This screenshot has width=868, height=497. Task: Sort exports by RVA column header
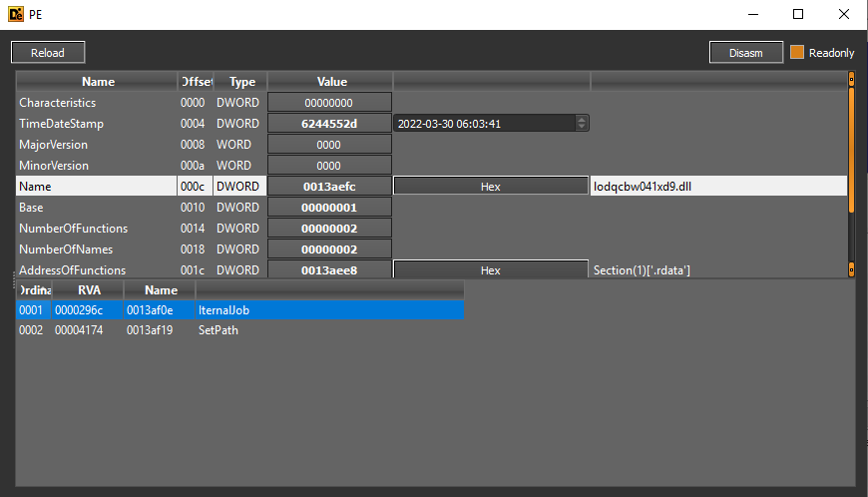(x=89, y=290)
